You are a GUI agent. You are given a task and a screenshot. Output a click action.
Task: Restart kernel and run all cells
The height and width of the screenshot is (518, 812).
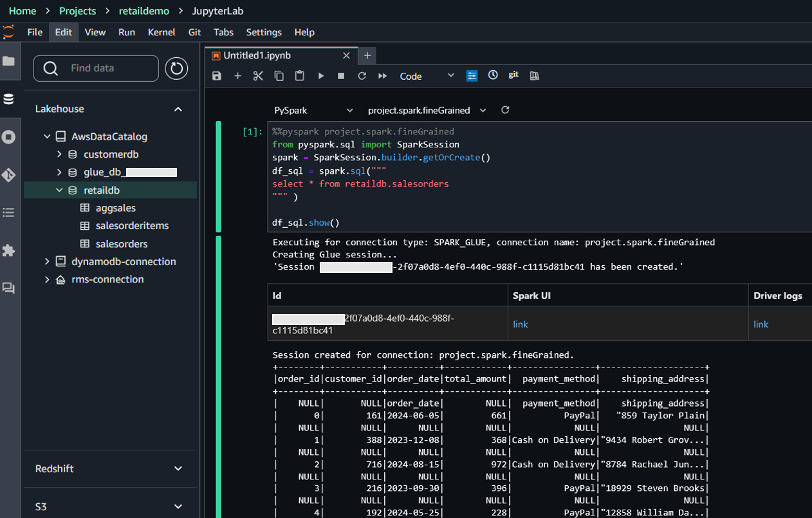[x=382, y=76]
